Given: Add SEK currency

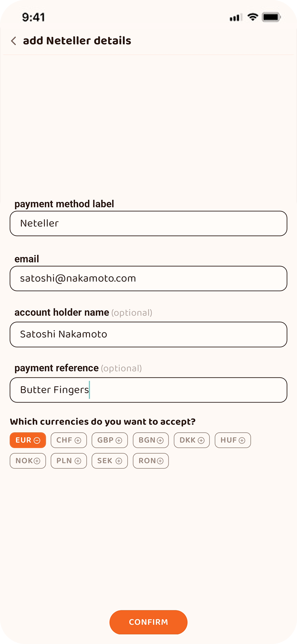Looking at the screenshot, I should 110,461.
